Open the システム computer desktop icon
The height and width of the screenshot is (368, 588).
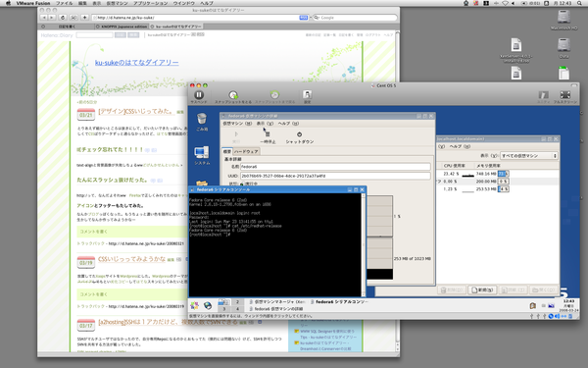pyautogui.click(x=202, y=152)
